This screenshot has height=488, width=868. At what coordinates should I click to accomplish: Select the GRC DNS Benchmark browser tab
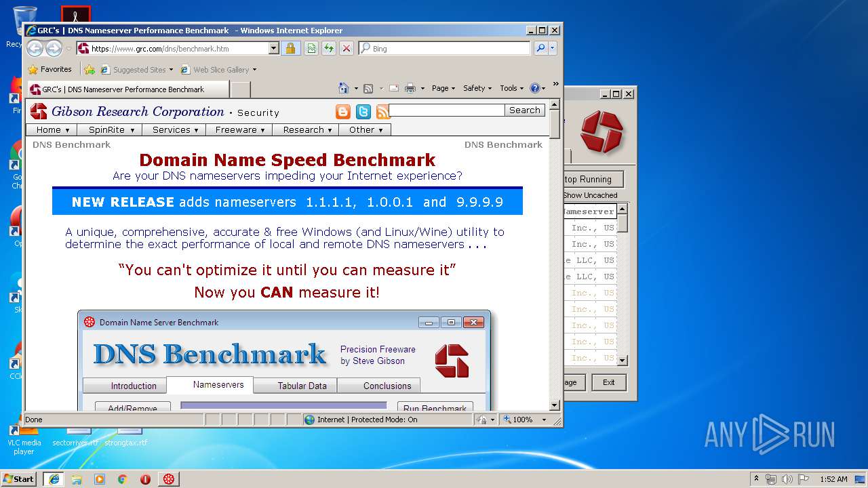coord(127,89)
